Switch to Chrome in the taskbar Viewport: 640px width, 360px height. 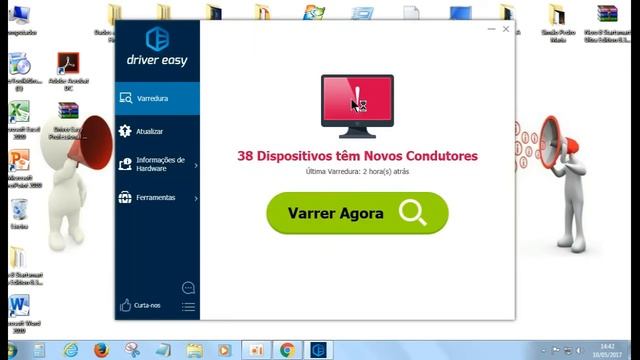click(287, 350)
